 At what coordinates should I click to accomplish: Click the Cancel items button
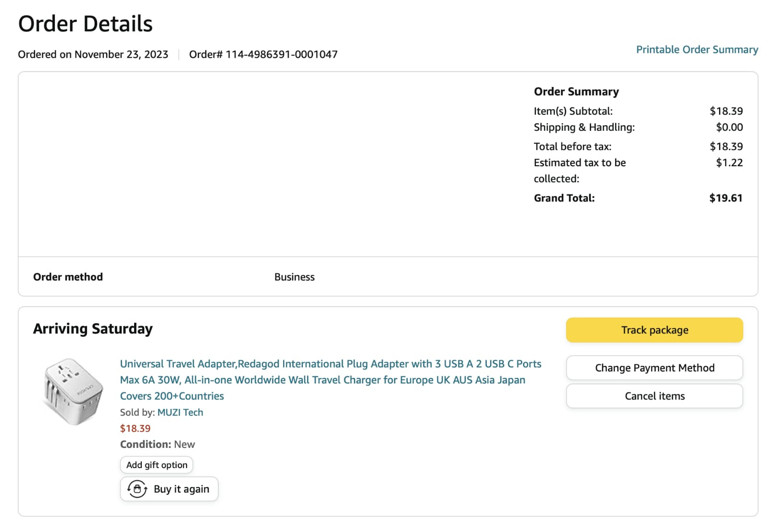[654, 396]
